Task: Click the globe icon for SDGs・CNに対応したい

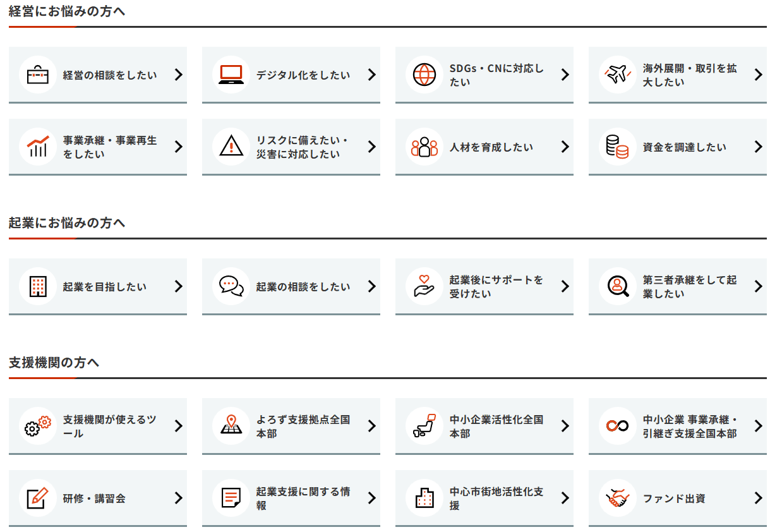Action: tap(424, 75)
